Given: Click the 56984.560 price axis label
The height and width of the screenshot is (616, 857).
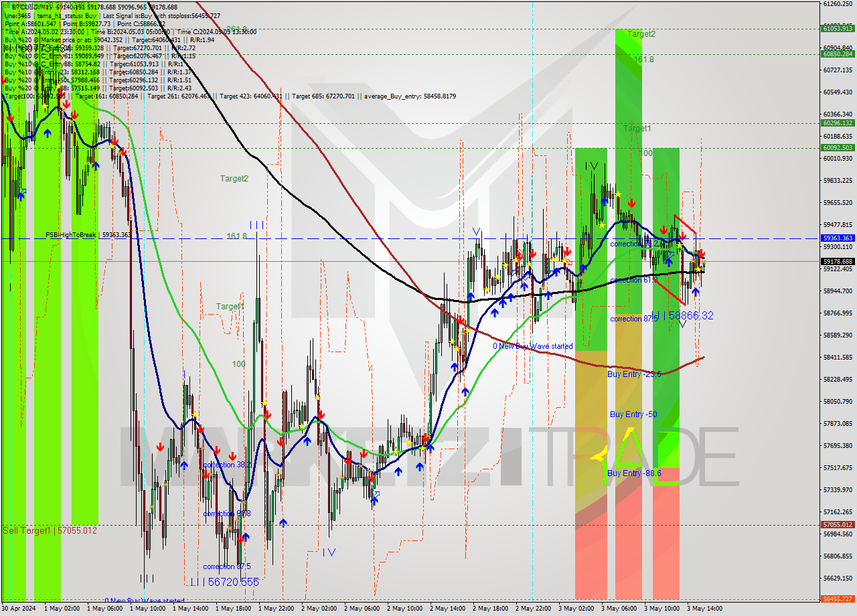Looking at the screenshot, I should (x=838, y=534).
